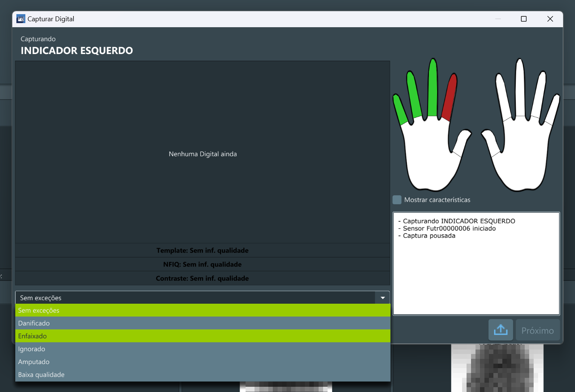Collapse the exceptions dropdown arrow

[383, 298]
